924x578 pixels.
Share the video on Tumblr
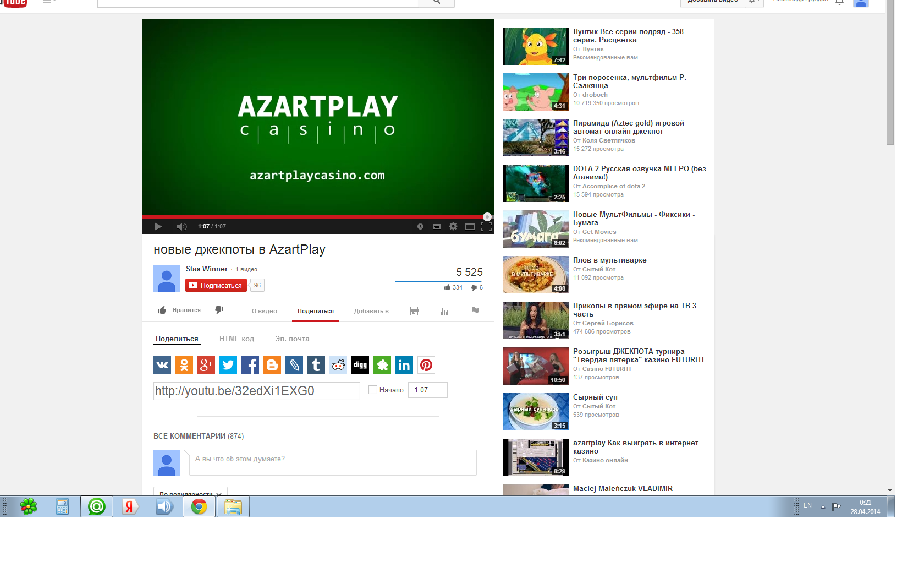(x=316, y=365)
